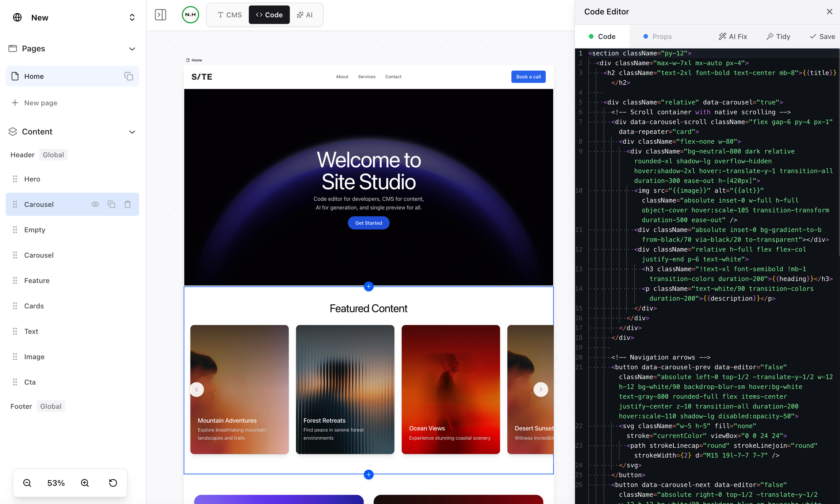This screenshot has width=840, height=504.
Task: Reset zoom with the rotate arrow icon
Action: tap(113, 483)
